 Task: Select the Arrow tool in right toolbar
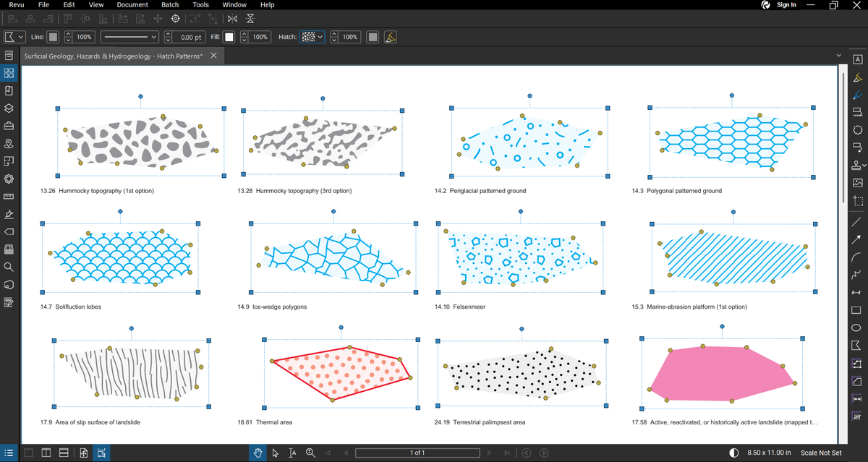pyautogui.click(x=857, y=239)
